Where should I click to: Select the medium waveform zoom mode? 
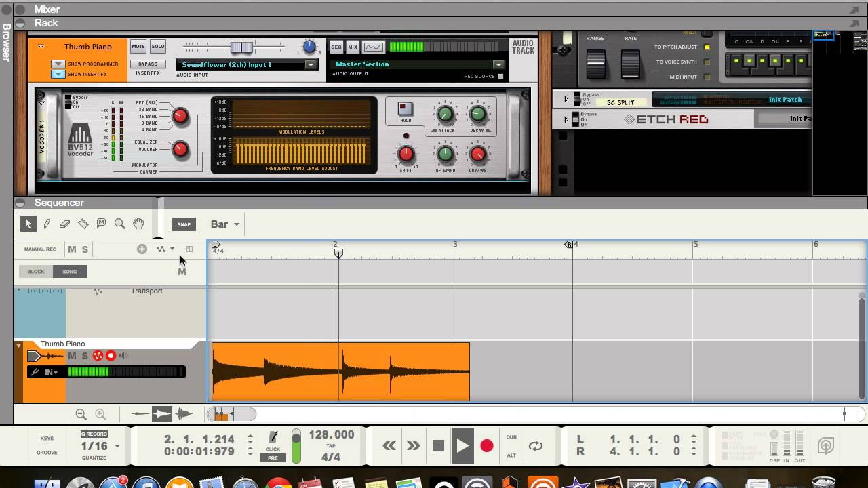(161, 414)
